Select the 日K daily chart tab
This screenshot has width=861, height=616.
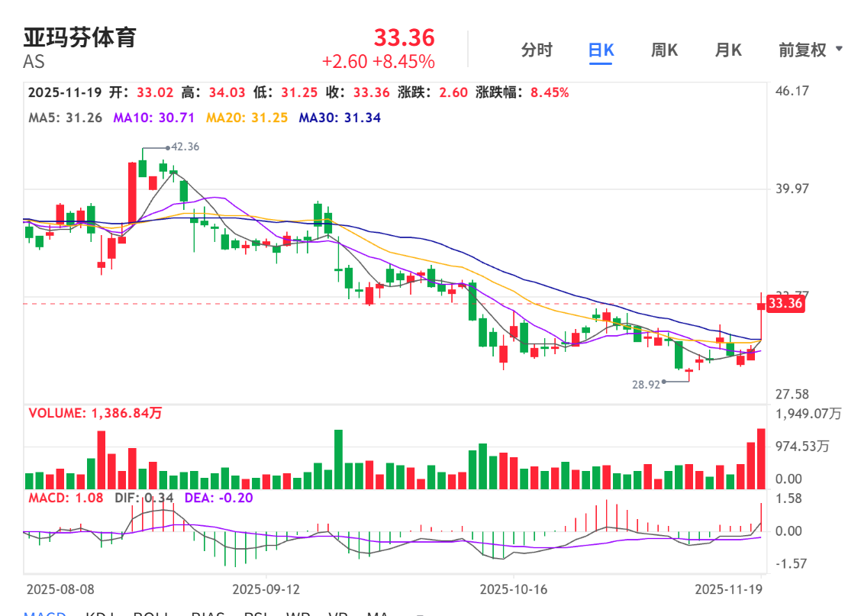[601, 50]
